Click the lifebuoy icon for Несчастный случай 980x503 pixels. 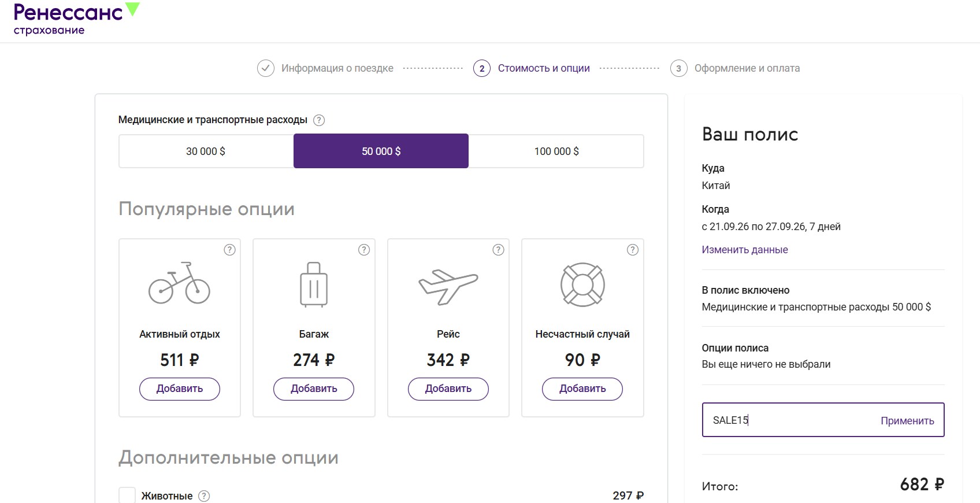tap(582, 284)
